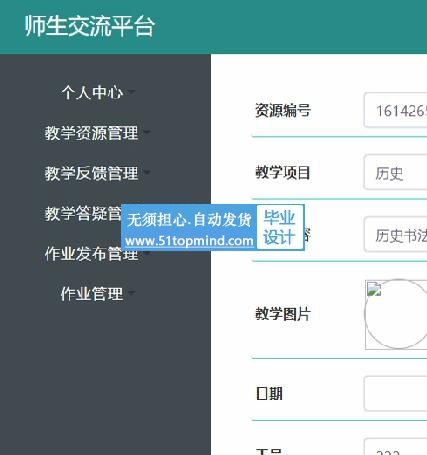The height and width of the screenshot is (455, 427).
Task: Select the 作业管理 sidebar item
Action: coord(92,294)
